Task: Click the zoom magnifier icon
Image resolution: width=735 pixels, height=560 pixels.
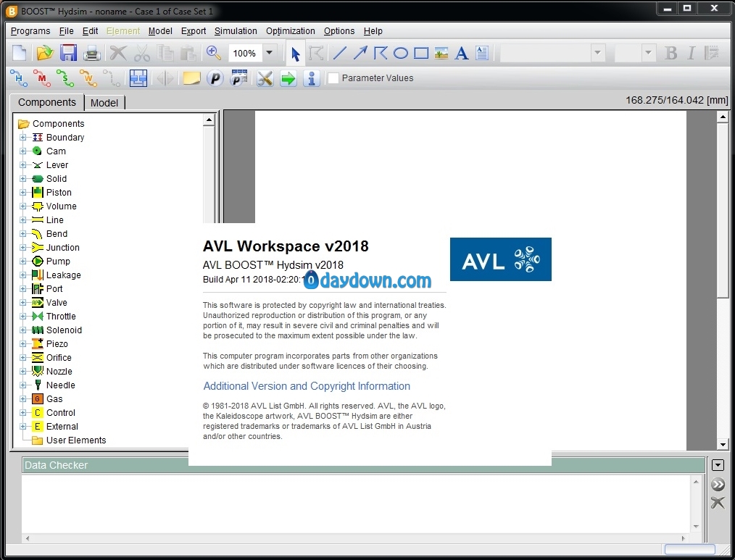Action: [x=214, y=53]
